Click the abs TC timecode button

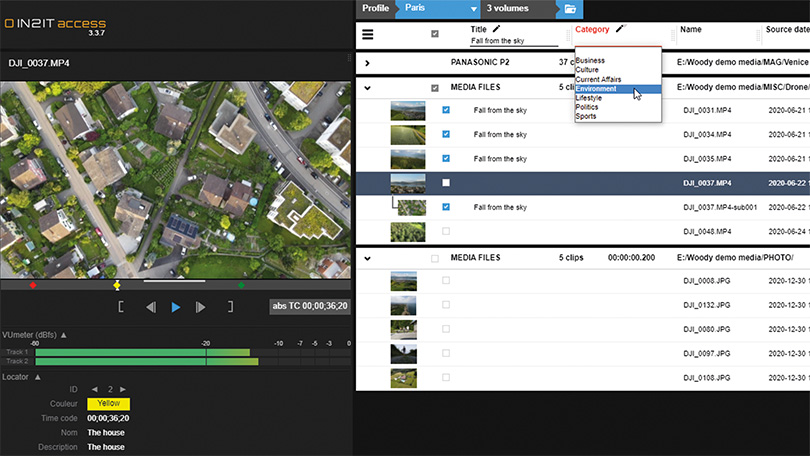tap(308, 307)
